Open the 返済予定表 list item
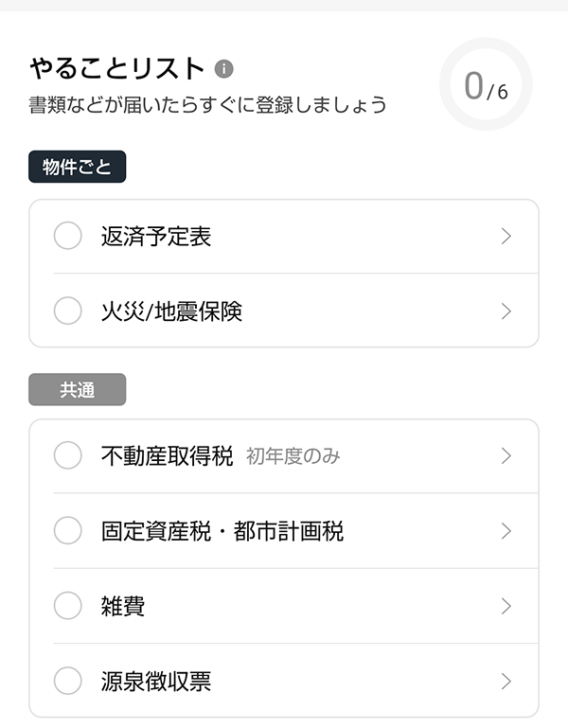The image size is (568, 728). [156, 237]
